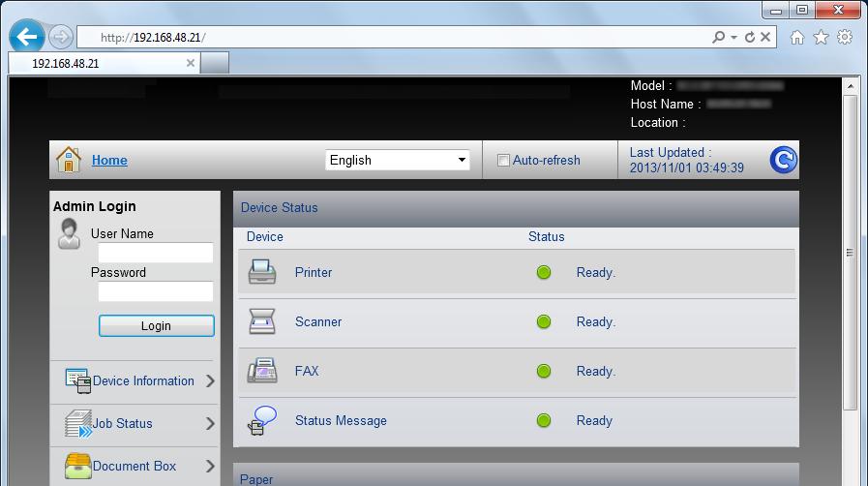Click the house icon beside Home link
868x486 pixels.
(x=69, y=160)
